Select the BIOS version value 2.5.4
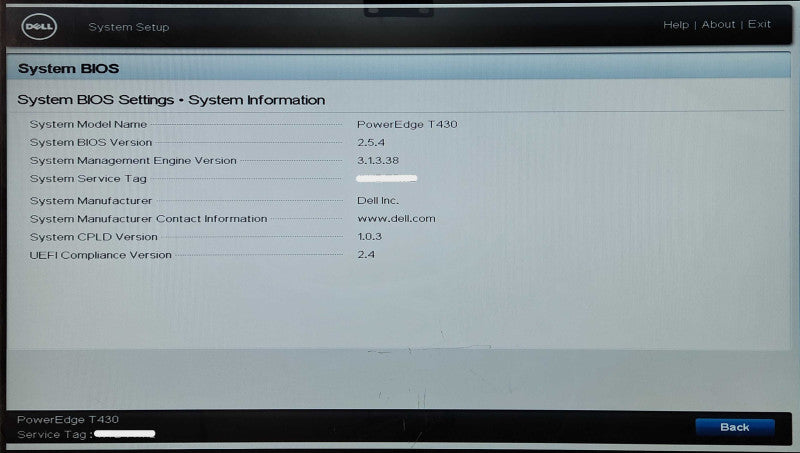 tap(371, 142)
